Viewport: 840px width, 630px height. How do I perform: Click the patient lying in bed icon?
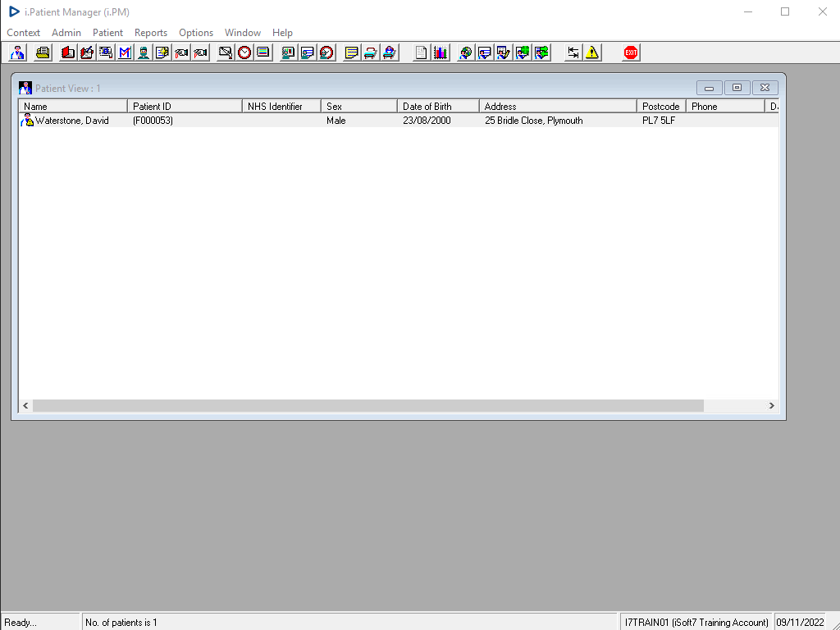coord(390,52)
